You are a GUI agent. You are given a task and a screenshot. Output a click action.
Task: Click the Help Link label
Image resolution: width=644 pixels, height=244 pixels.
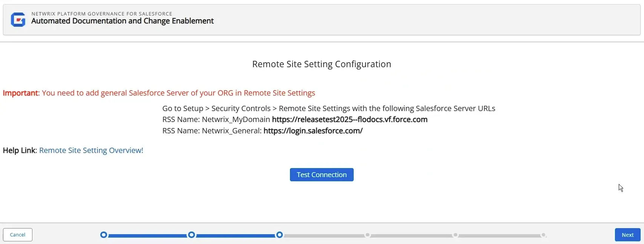click(20, 150)
